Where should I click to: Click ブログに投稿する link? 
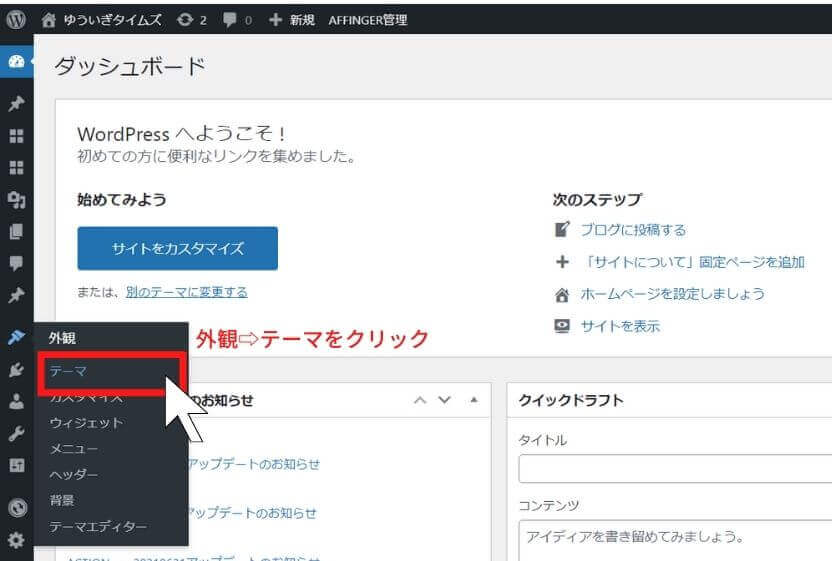(633, 230)
